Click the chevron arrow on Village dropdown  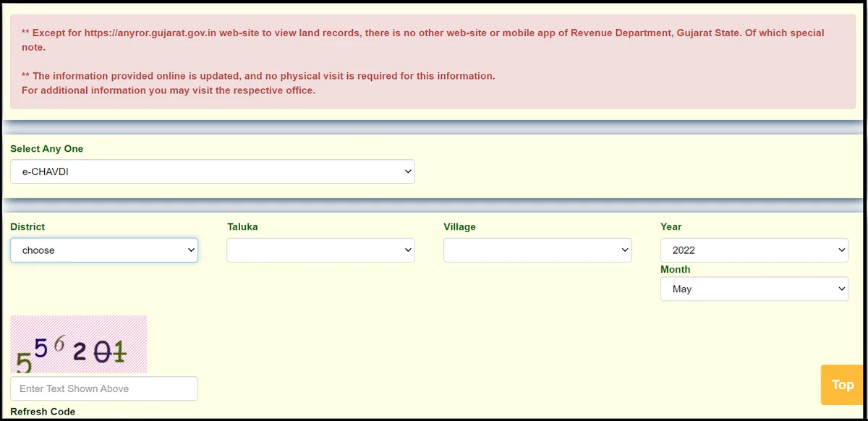click(x=625, y=250)
